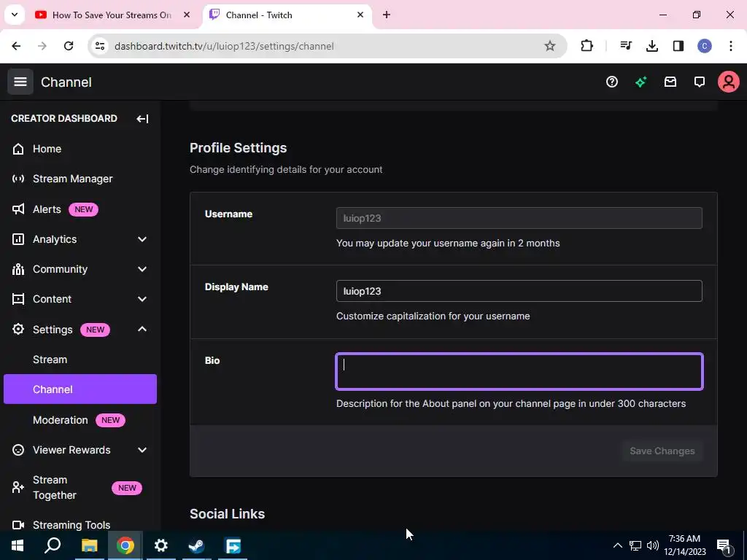Click the disabled Username field
Screen dimensions: 747x560
click(519, 218)
